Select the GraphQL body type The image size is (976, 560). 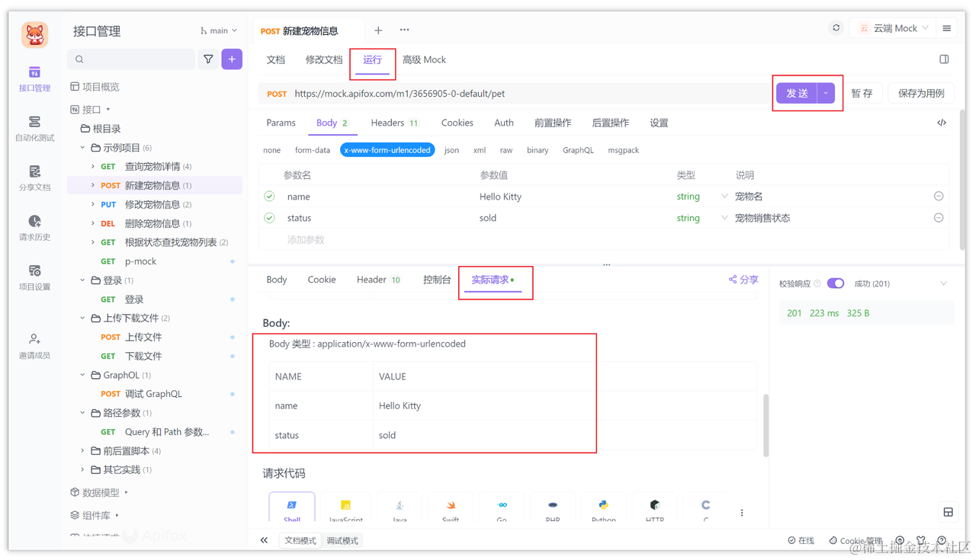pos(578,150)
